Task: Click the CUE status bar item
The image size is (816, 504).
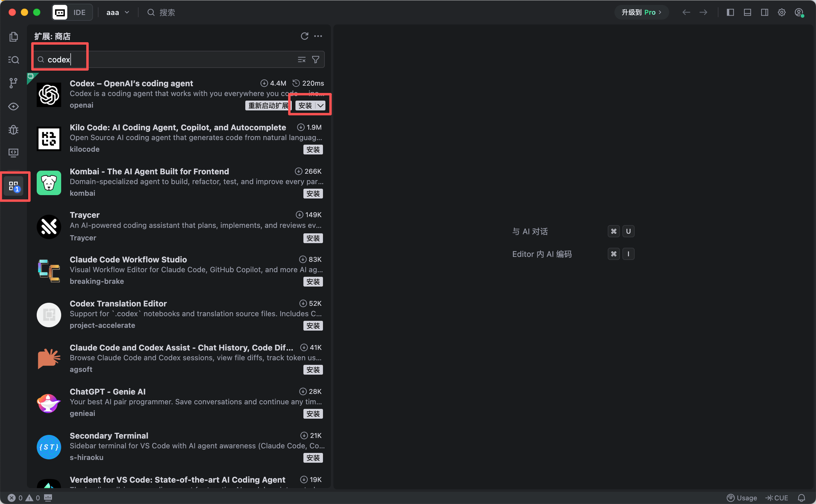Action: click(x=777, y=498)
